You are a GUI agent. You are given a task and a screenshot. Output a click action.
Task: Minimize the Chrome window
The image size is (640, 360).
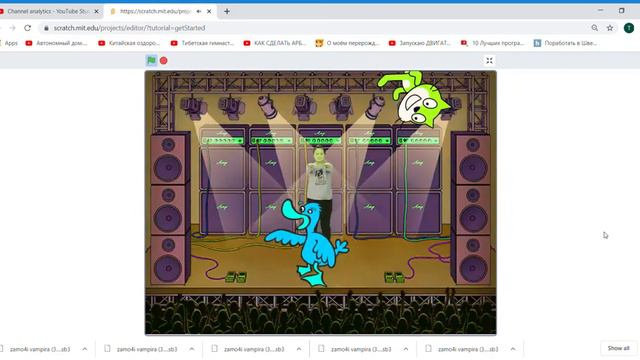[600, 10]
